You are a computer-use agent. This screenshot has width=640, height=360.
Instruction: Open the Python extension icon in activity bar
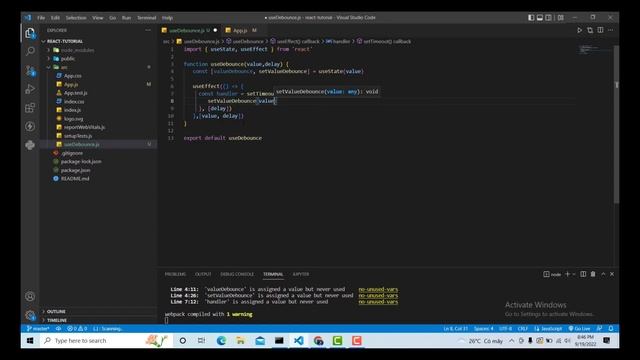coord(30,145)
